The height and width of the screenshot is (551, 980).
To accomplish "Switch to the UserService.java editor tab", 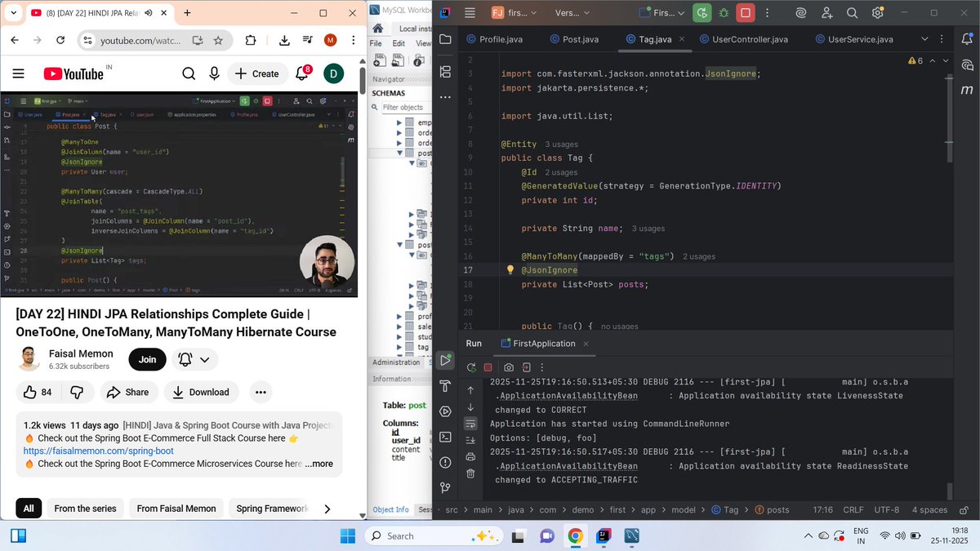I will pos(853,39).
